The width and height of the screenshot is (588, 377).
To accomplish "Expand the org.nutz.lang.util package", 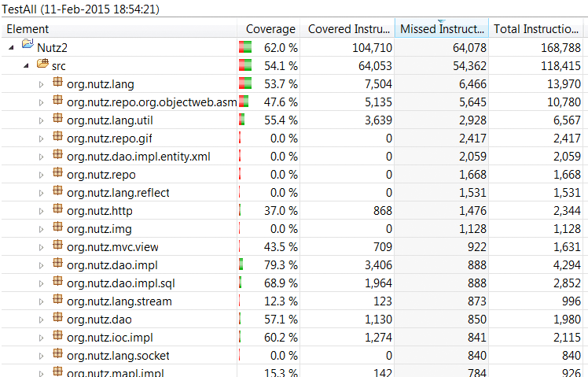I will point(42,120).
